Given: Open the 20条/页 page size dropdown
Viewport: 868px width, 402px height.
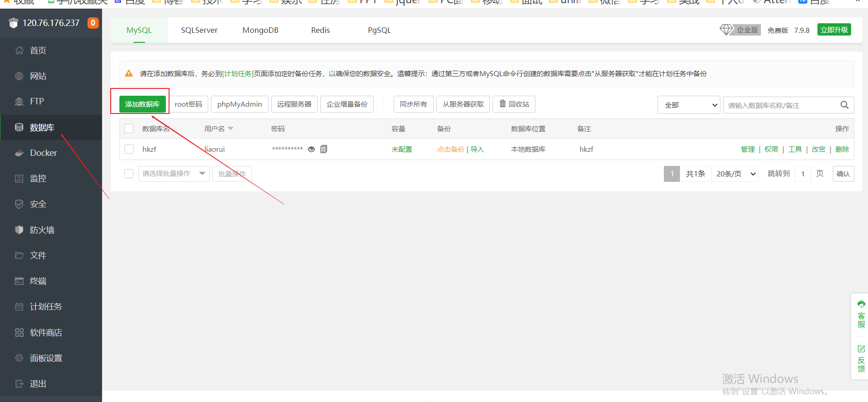Looking at the screenshot, I should click(x=735, y=174).
